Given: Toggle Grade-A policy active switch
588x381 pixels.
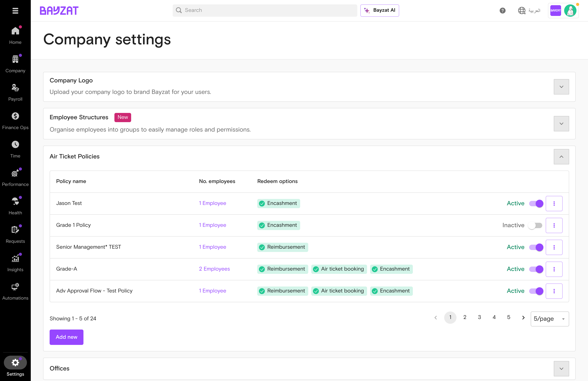Looking at the screenshot, I should click(536, 269).
